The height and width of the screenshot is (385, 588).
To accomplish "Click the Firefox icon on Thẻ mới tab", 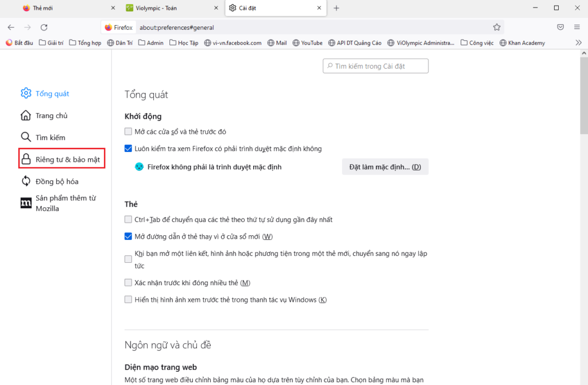I will (x=26, y=8).
